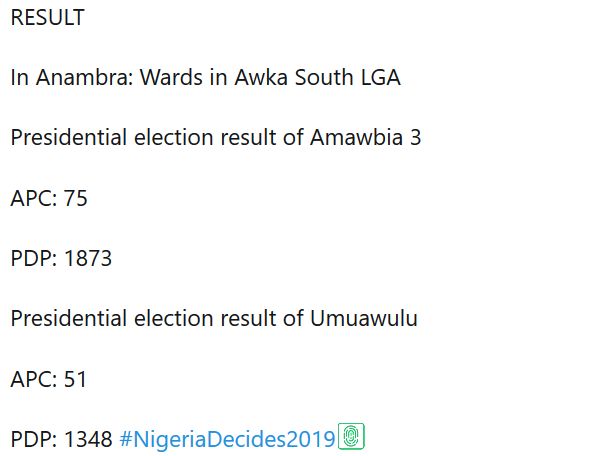Click the number 1873
The image size is (600, 456).
tap(87, 258)
